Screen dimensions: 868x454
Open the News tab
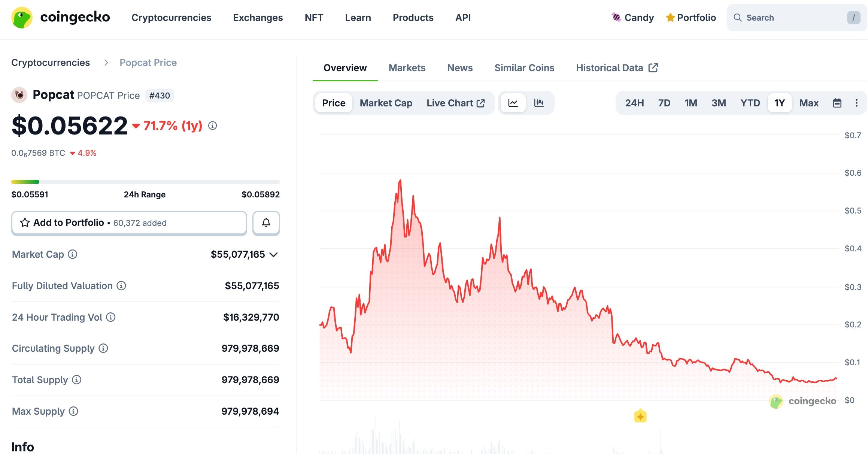tap(459, 67)
